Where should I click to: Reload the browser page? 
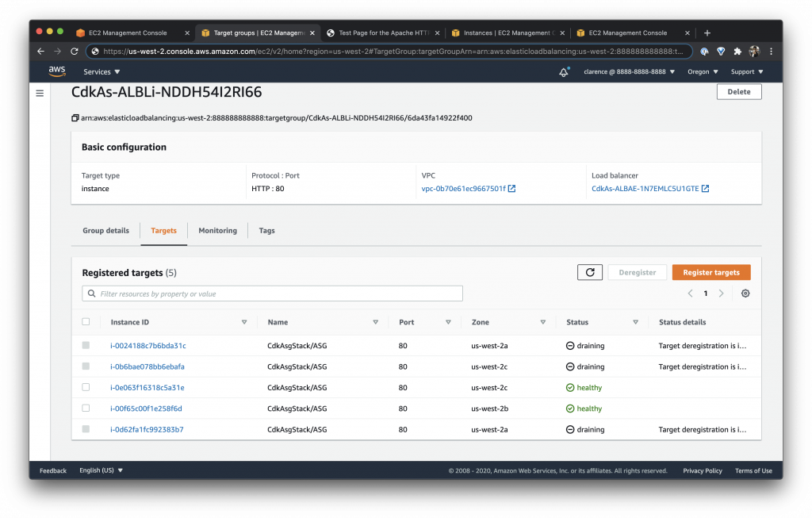tap(74, 52)
